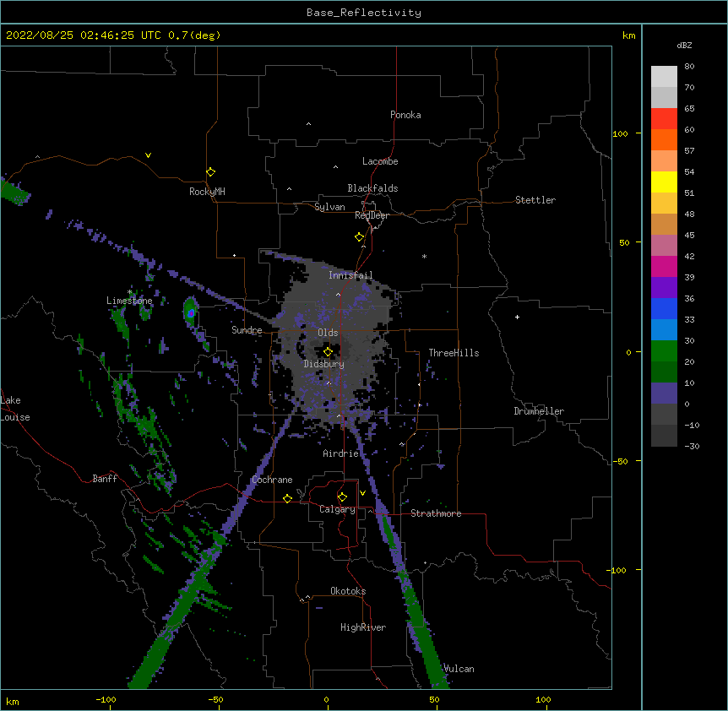728x711 pixels.
Task: Click the strong blue-core echo cell east of Limestone
Action: click(190, 313)
